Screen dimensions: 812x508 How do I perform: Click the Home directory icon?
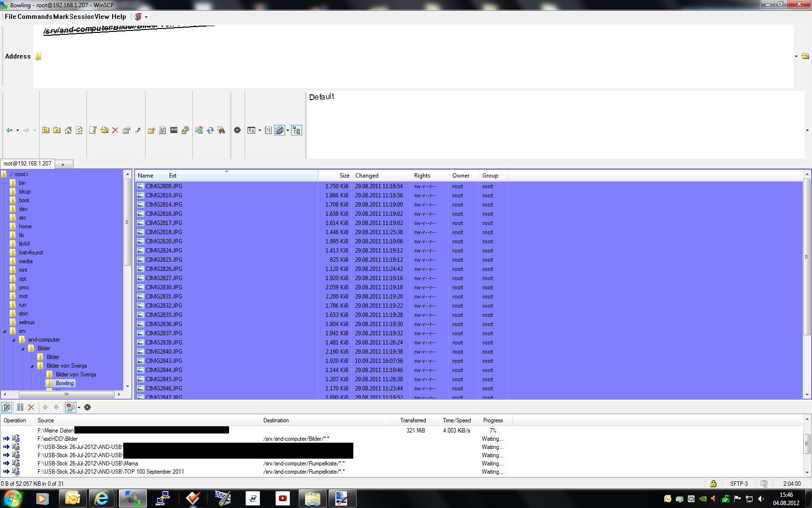[68, 130]
